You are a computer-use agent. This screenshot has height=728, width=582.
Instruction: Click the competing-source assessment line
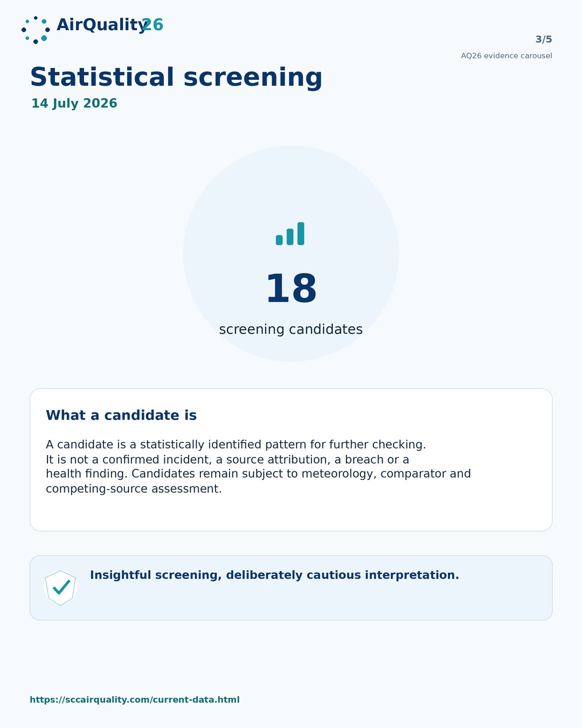click(134, 489)
